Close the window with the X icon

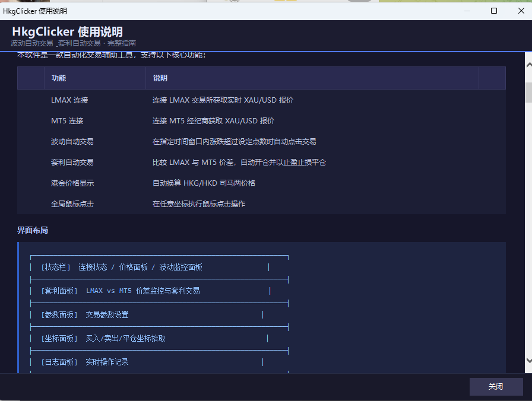[521, 11]
